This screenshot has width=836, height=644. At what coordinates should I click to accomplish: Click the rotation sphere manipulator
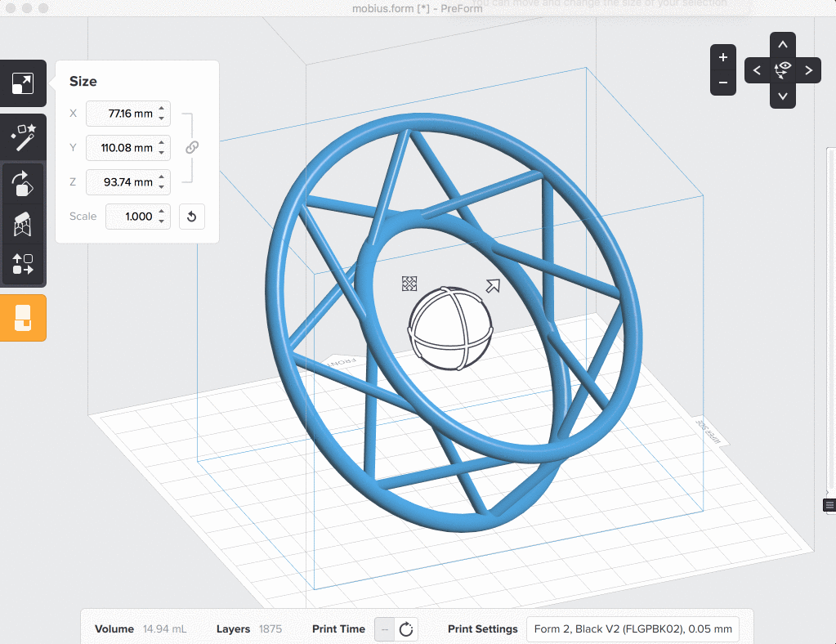450,329
